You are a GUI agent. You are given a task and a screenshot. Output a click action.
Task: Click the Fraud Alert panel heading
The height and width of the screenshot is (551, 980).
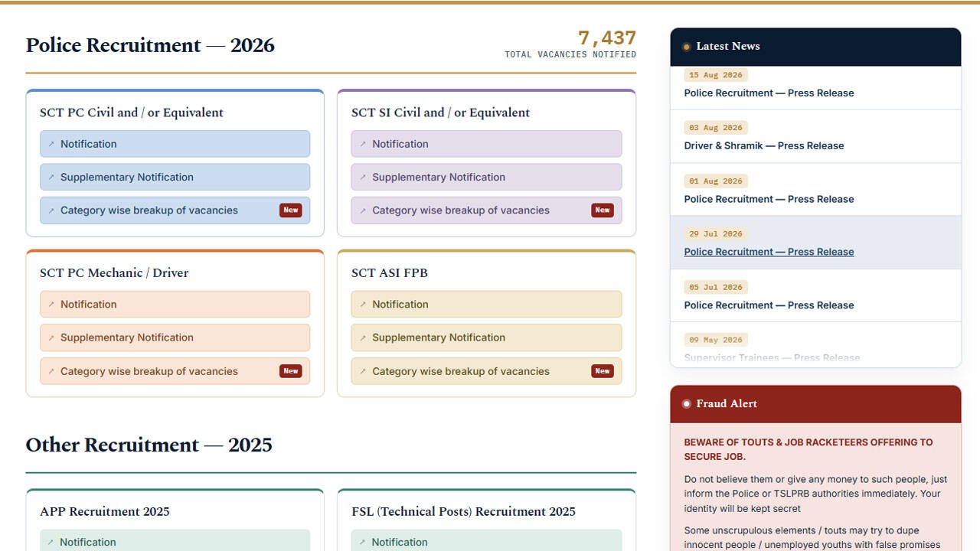pos(727,403)
